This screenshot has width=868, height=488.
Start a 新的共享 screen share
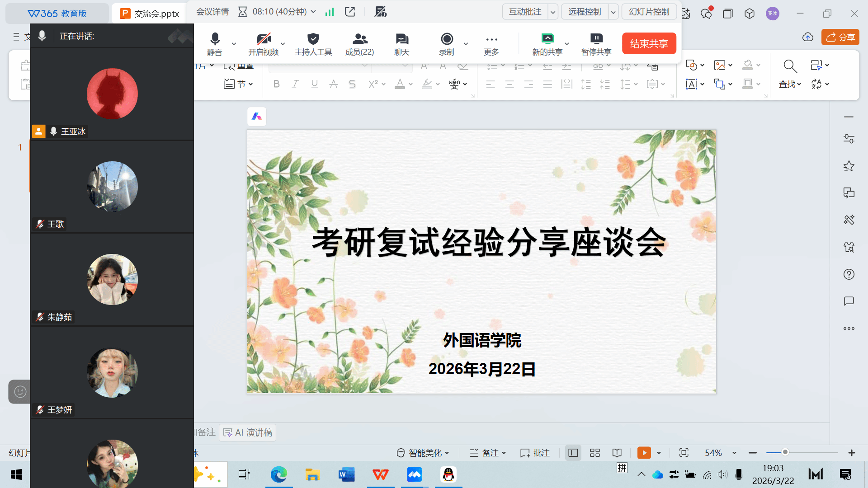(547, 44)
